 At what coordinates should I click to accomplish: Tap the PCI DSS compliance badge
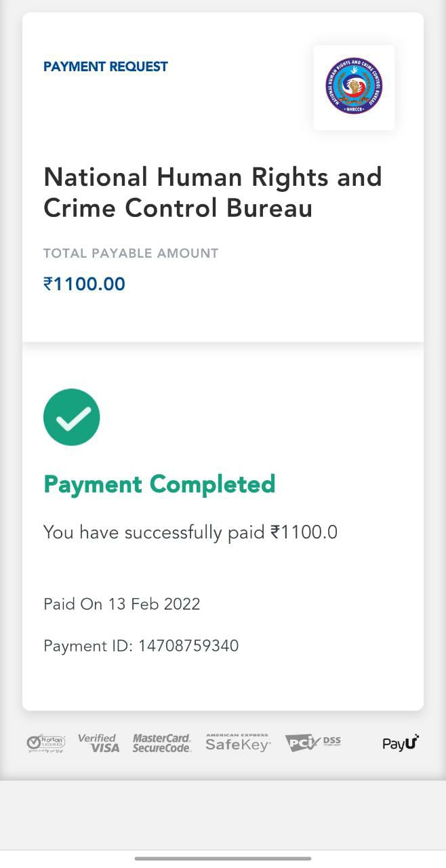pos(313,743)
